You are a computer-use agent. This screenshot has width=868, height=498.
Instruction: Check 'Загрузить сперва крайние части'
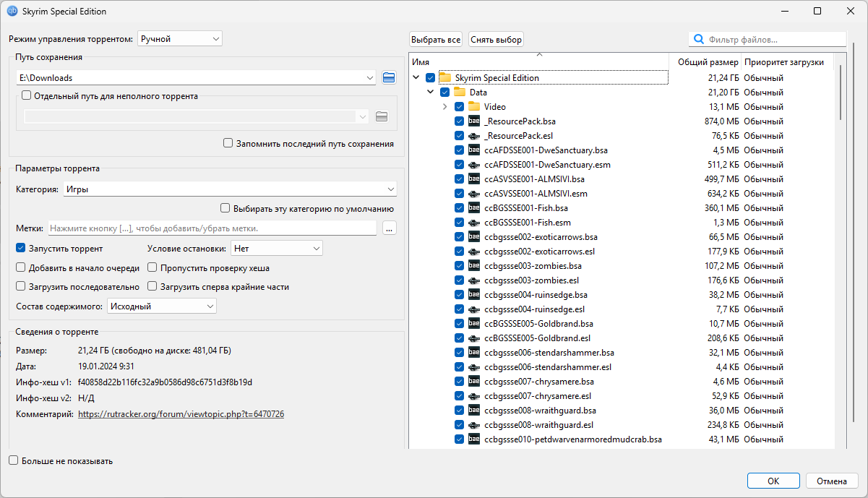[152, 286]
